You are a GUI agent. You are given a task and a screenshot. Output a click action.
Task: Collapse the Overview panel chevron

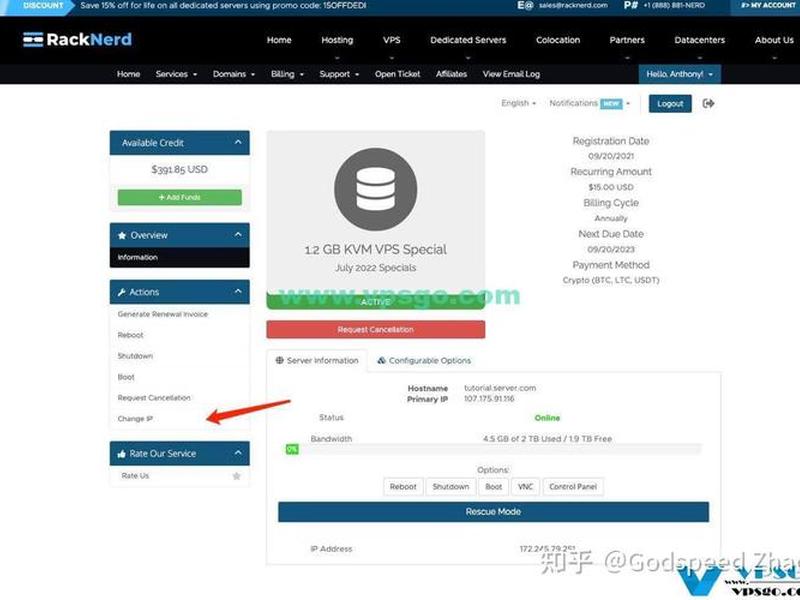(238, 235)
